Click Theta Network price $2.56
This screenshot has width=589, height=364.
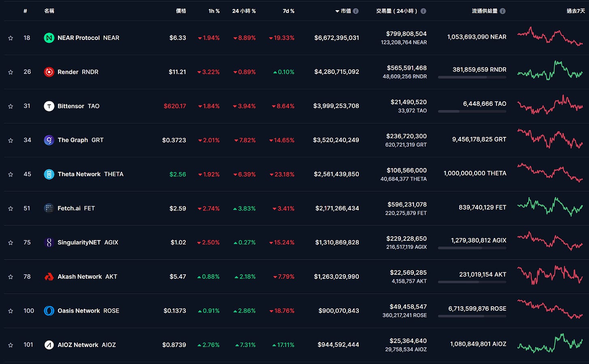(178, 175)
